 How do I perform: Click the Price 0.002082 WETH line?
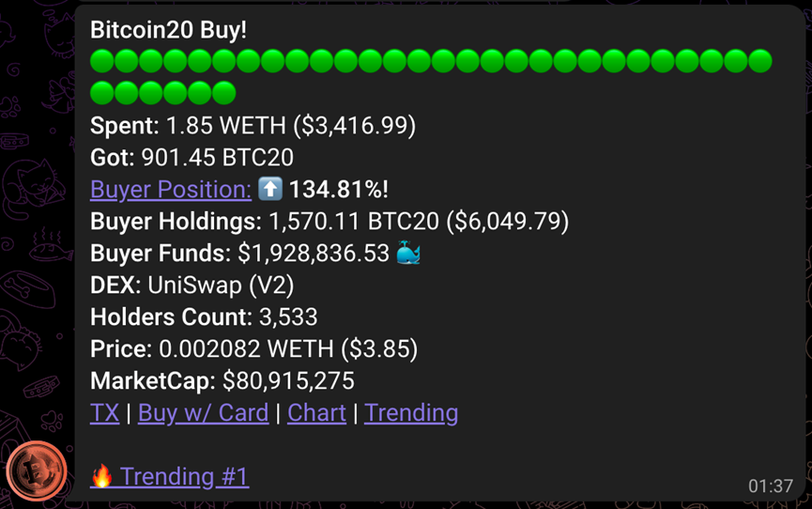[x=253, y=349]
